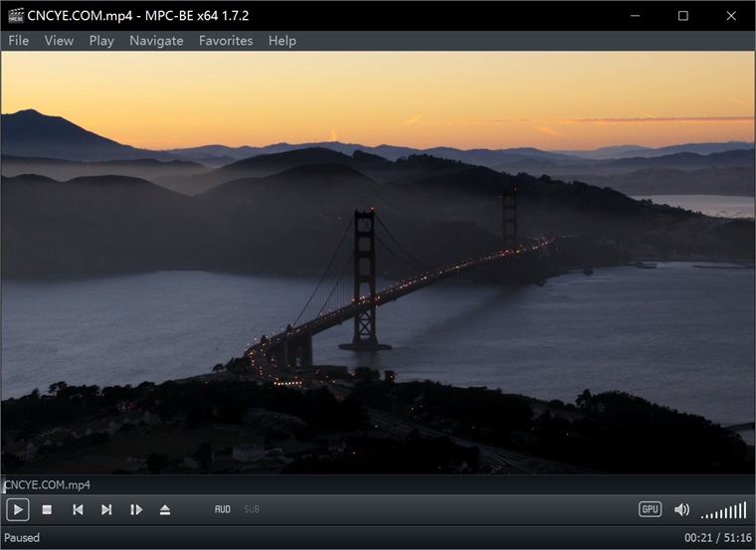The image size is (756, 550).
Task: Open the Favorites menu
Action: [226, 41]
